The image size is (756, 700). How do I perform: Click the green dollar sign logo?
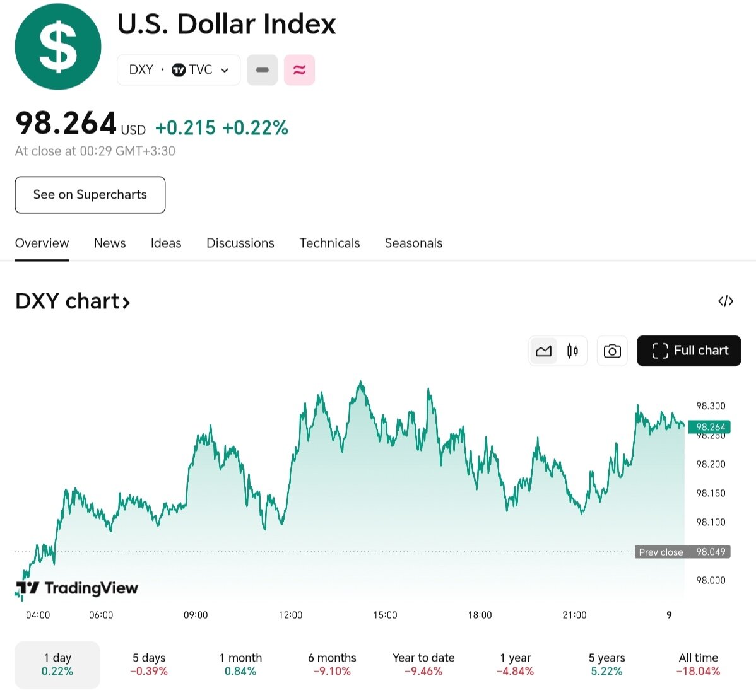(x=58, y=47)
